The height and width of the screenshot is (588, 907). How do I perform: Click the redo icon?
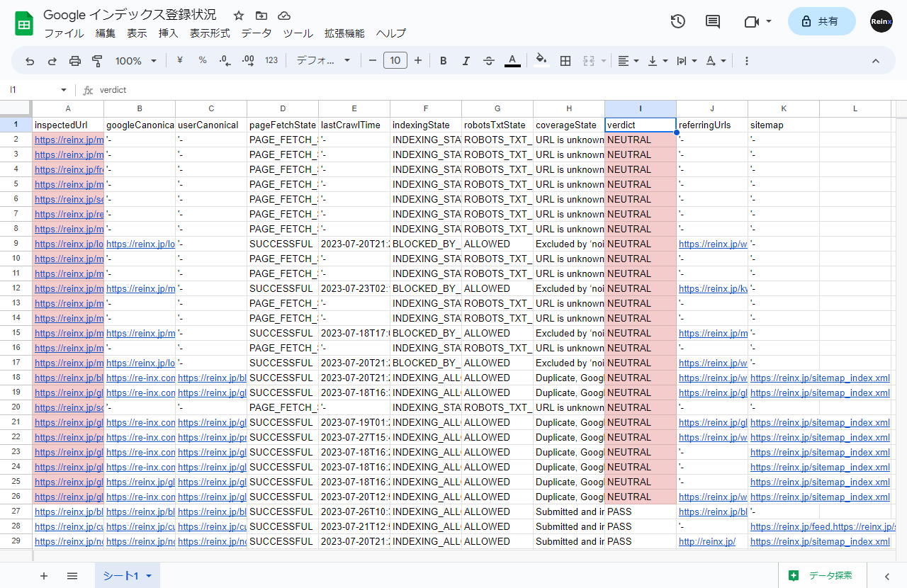pos(52,61)
